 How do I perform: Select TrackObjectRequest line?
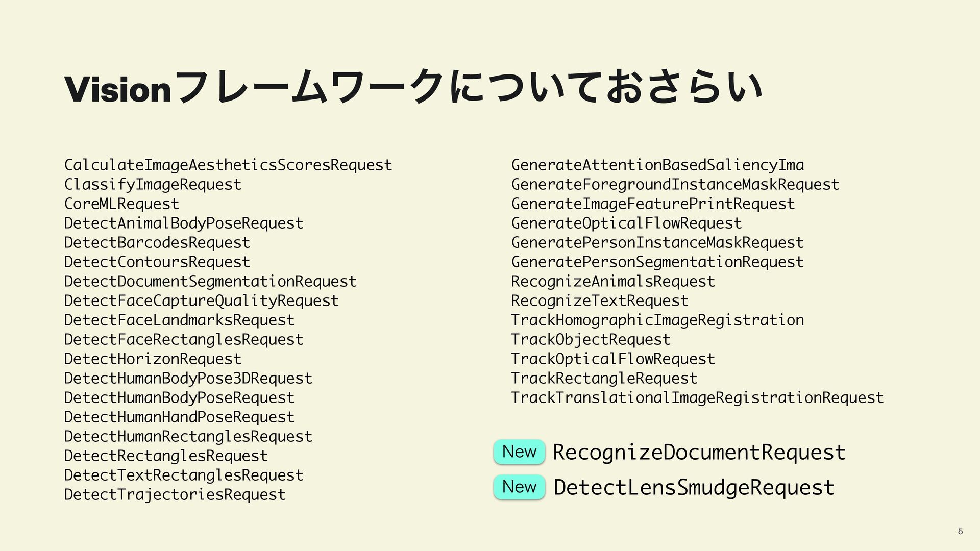[591, 340]
